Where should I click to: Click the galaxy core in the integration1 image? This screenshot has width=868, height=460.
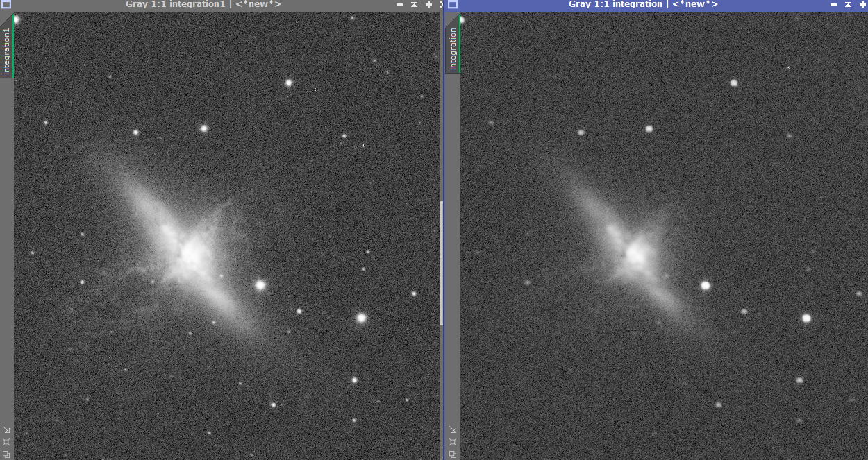coord(190,255)
